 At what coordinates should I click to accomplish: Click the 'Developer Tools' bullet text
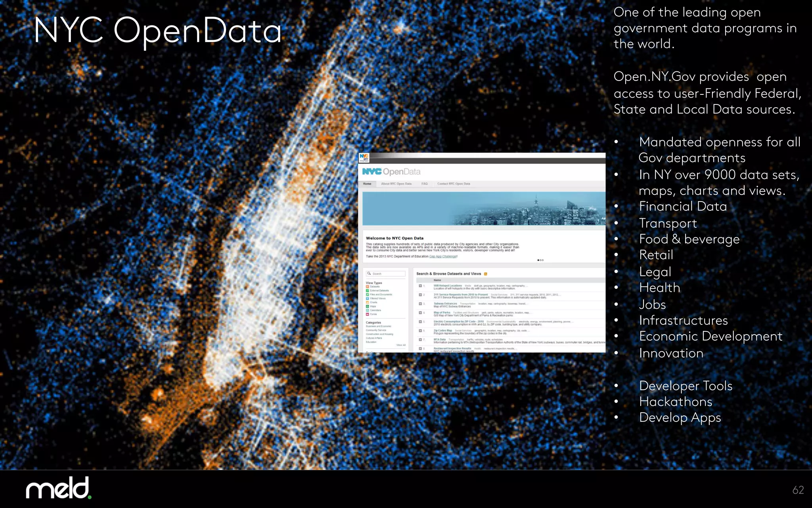(686, 386)
